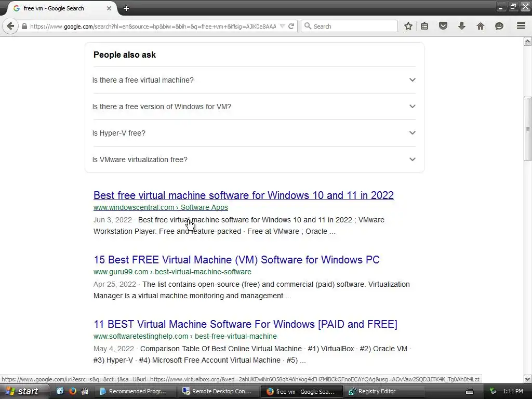
Task: Open the Hello chat smiley icon
Action: pyautogui.click(x=499, y=26)
